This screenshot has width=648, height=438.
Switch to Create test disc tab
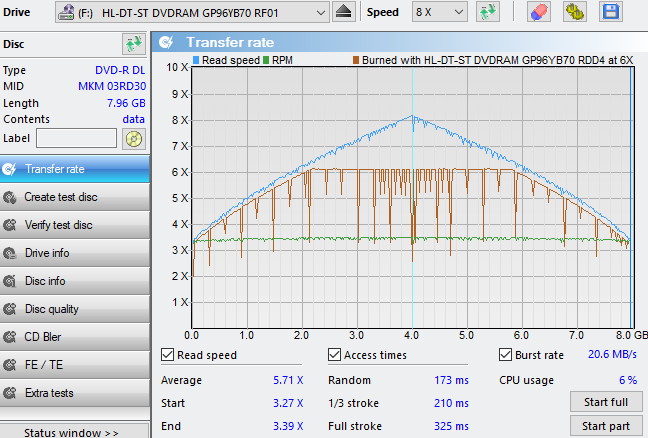tap(60, 197)
